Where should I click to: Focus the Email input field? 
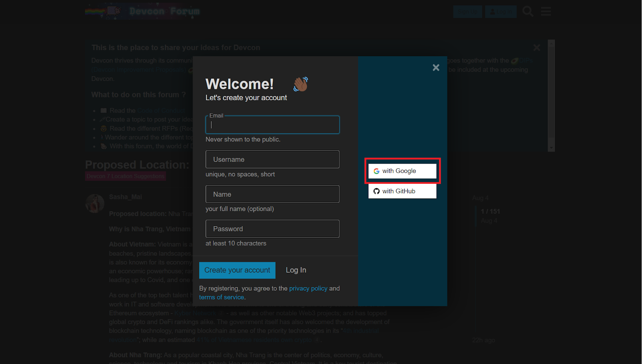pyautogui.click(x=272, y=125)
